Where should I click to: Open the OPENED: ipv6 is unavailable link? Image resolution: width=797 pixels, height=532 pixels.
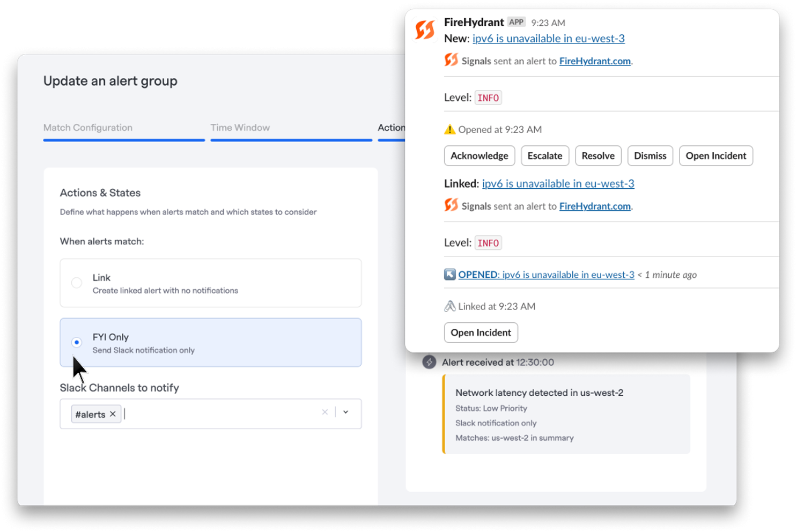(x=546, y=275)
